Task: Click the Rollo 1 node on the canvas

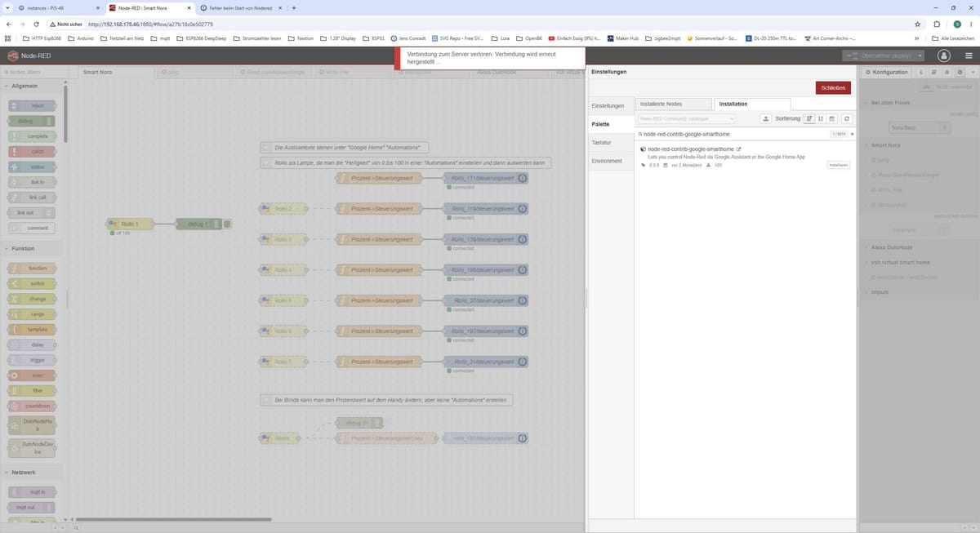Action: point(130,224)
